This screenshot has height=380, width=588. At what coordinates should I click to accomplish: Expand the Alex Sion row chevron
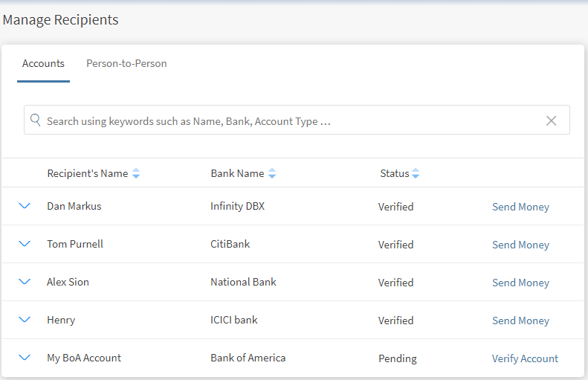[25, 282]
